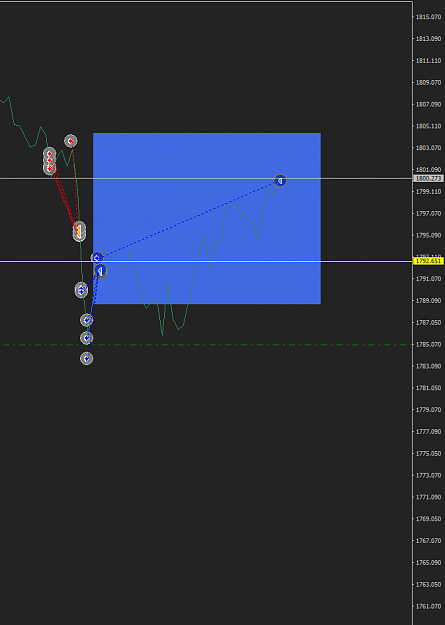The width and height of the screenshot is (445, 625).
Task: Click the 1769.050 price axis label
Action: [429, 519]
